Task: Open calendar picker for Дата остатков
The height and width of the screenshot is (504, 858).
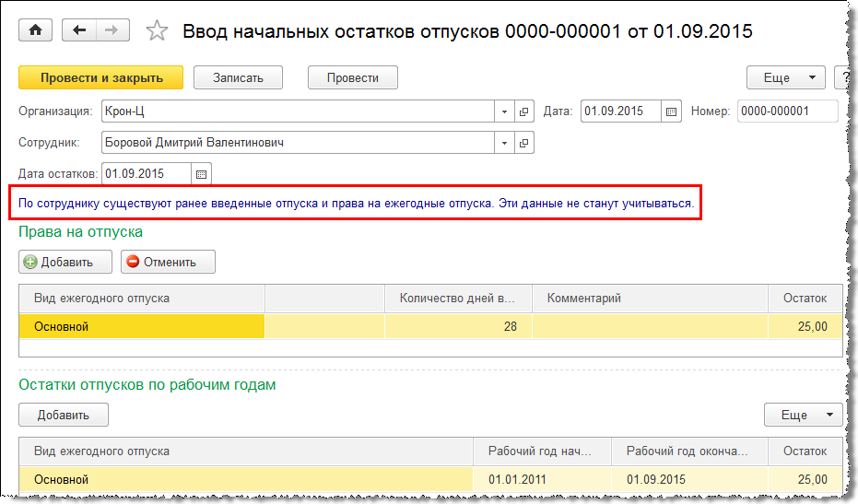Action: pos(201,174)
